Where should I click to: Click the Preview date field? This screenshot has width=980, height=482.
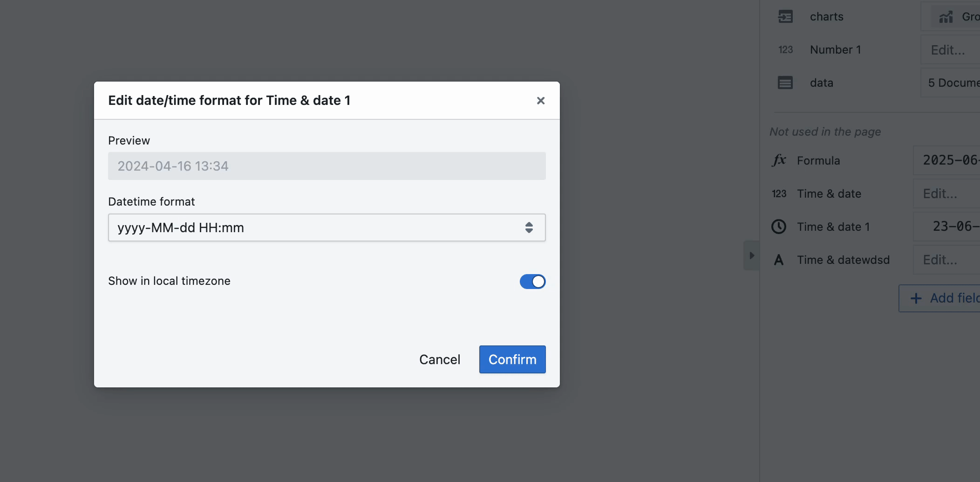click(x=327, y=166)
